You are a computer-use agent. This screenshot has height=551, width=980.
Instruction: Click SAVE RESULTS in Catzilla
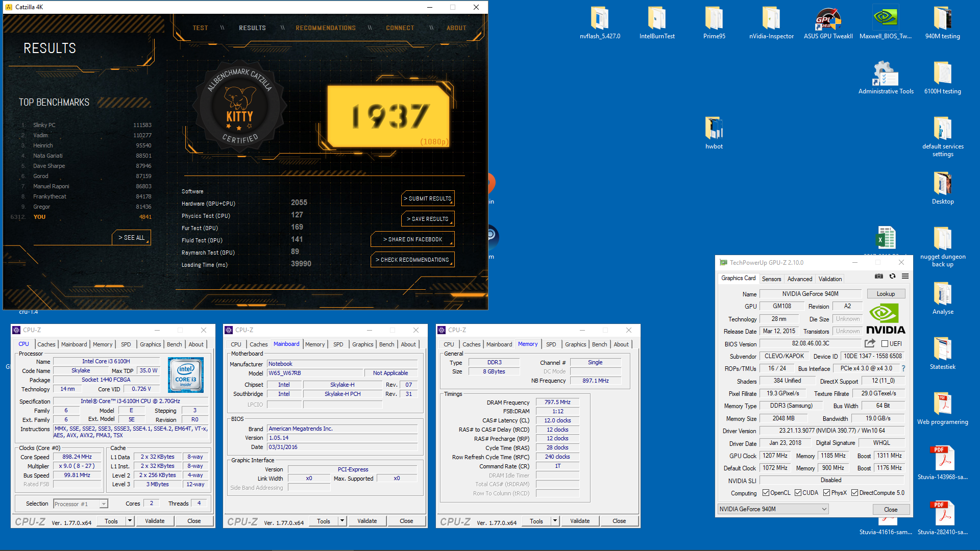point(428,219)
